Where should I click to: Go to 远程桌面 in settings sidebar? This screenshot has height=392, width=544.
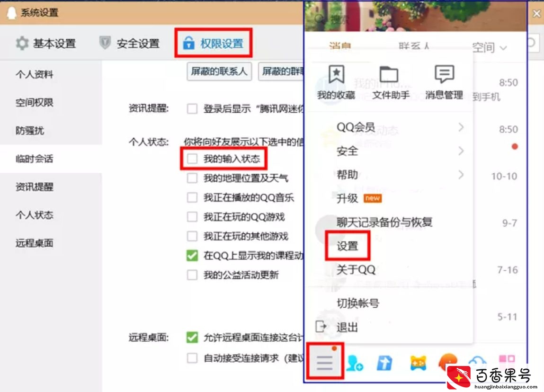coord(35,243)
